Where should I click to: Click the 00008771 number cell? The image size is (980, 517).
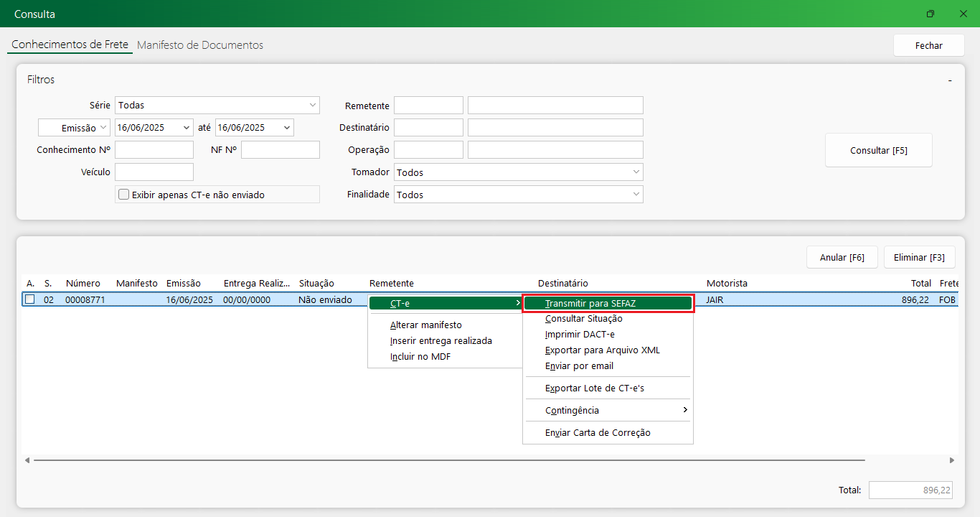(85, 299)
